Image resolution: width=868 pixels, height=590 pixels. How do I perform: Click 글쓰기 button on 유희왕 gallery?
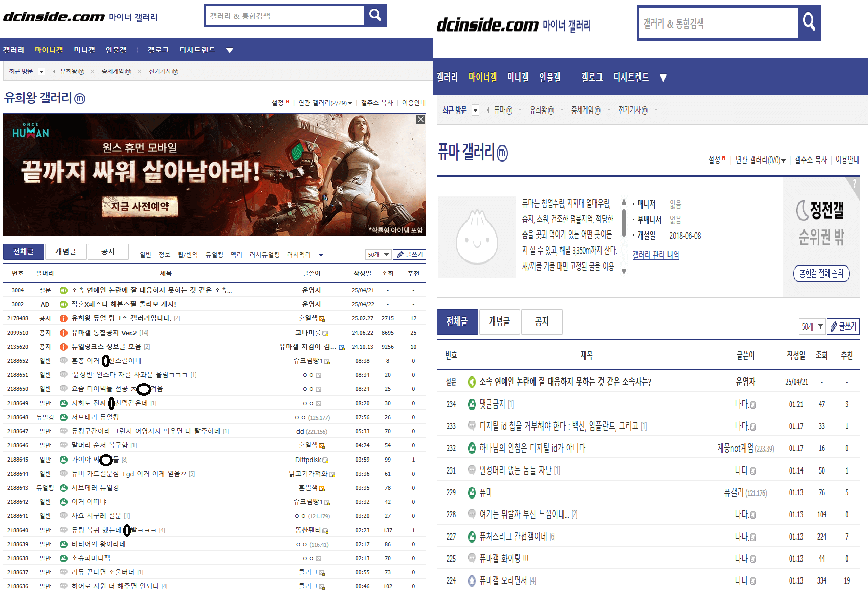[410, 255]
